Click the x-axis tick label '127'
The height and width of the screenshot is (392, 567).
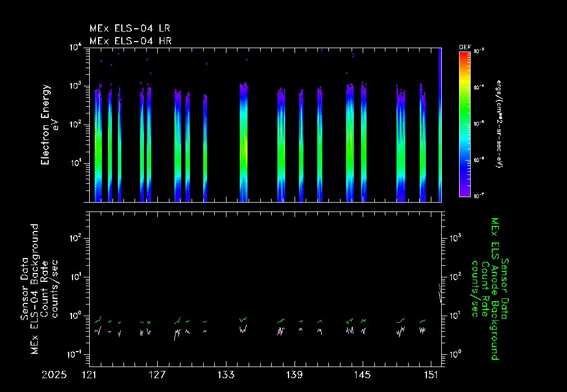coord(157,375)
